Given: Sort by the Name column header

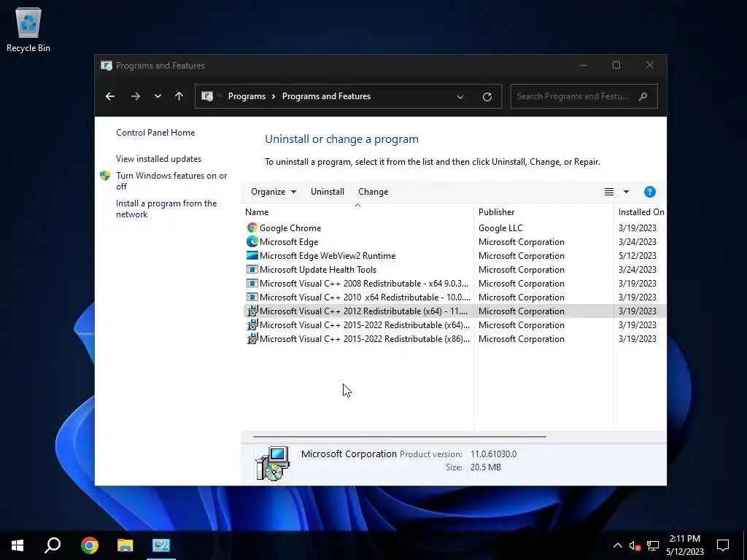Looking at the screenshot, I should pyautogui.click(x=357, y=212).
